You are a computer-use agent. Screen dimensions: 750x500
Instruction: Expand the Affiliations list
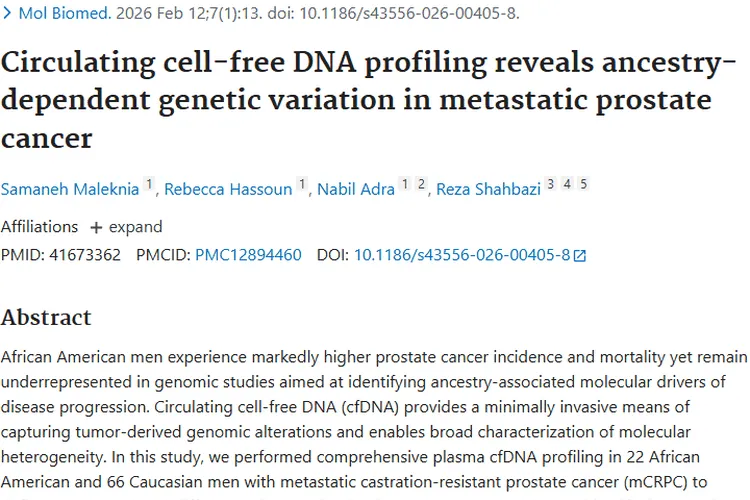(125, 227)
